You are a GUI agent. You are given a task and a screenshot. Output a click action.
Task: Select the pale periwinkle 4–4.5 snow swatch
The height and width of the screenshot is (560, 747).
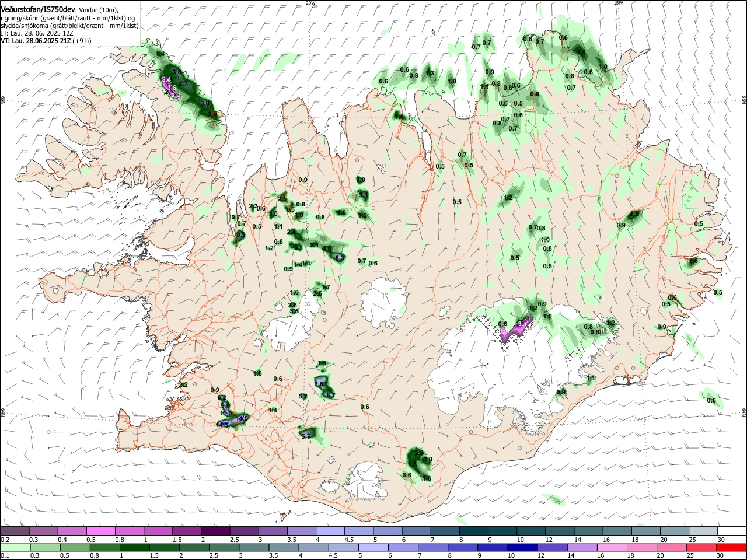click(x=330, y=531)
